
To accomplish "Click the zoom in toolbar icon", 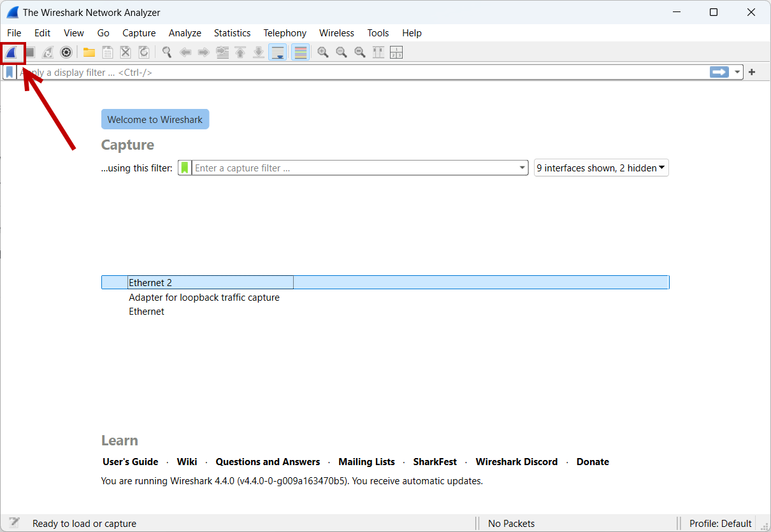I will [323, 52].
